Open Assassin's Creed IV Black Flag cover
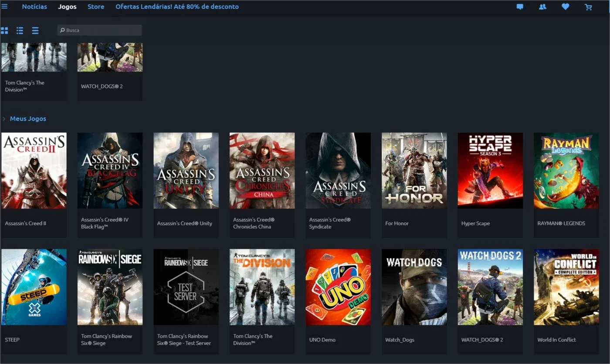610x364 pixels. tap(110, 171)
